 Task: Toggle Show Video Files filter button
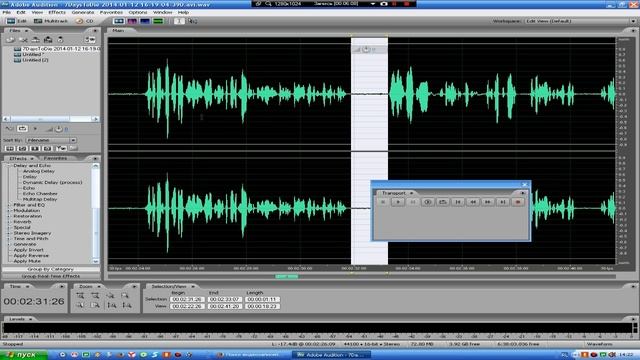(35, 149)
